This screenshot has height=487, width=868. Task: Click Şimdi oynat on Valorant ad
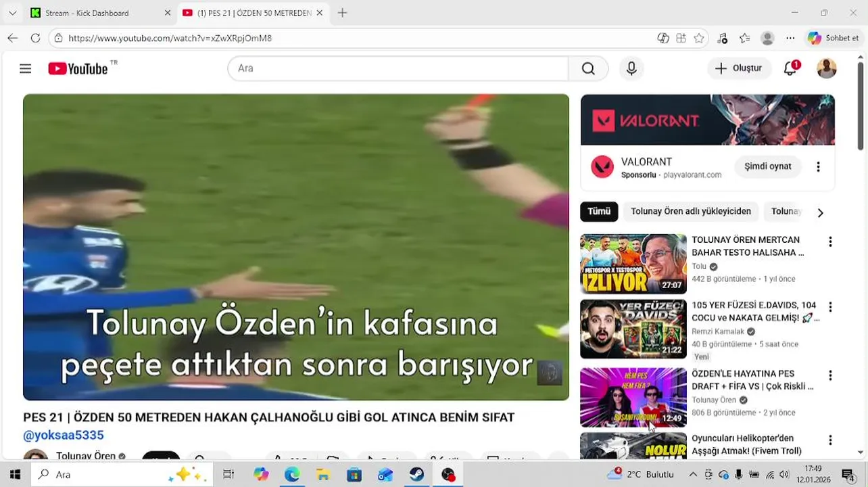[767, 166]
